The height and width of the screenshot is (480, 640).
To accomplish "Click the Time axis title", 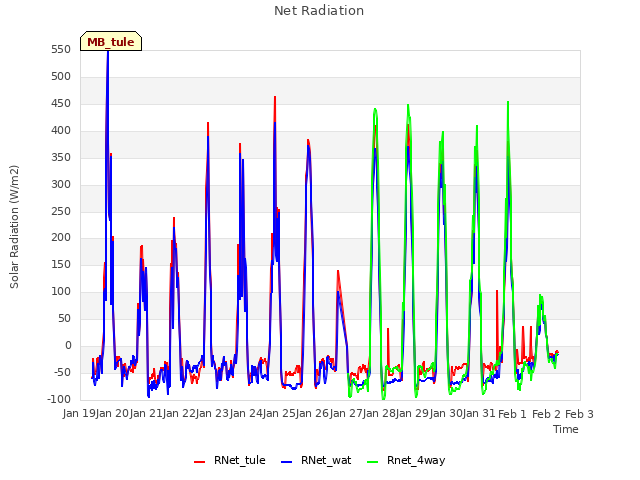I will (566, 429).
